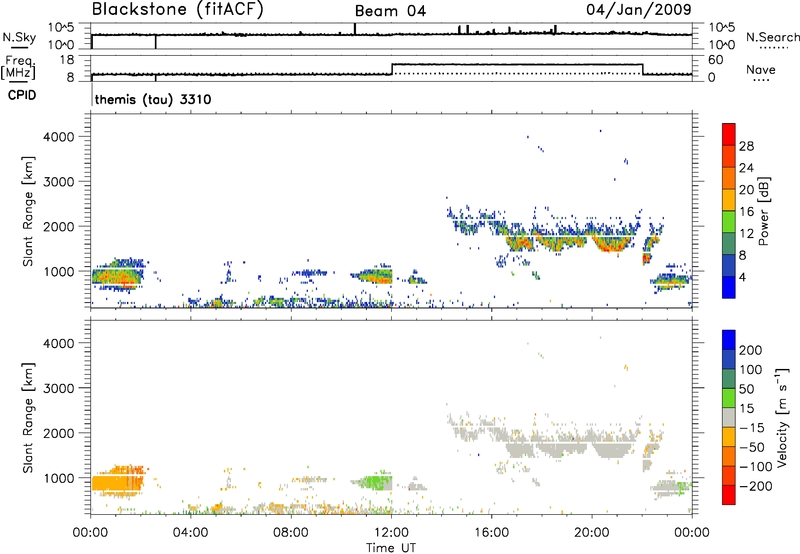Click the frequency step-up at 12:00 UT

(x=392, y=69)
